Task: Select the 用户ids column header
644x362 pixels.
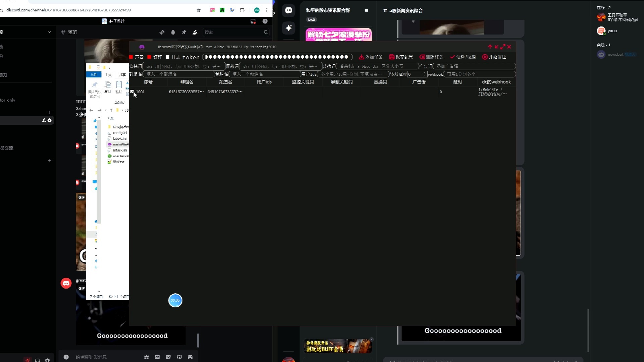Action: tap(264, 82)
